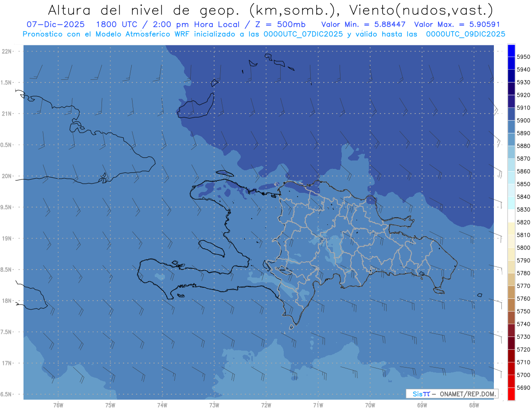Click the 5830 color bar label

tap(523, 209)
